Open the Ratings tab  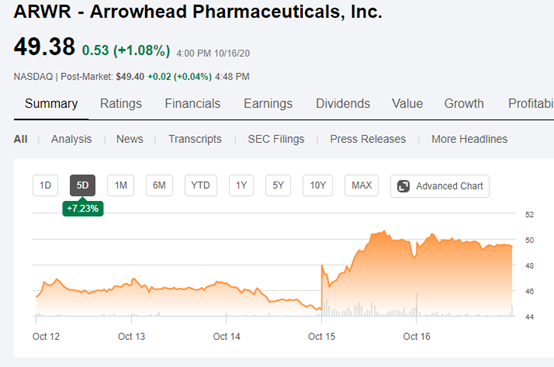point(121,104)
